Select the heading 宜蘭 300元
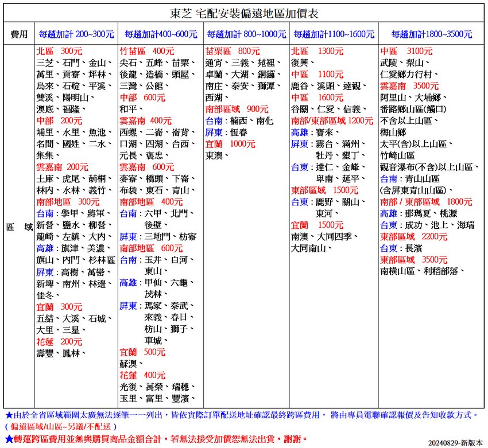488x448 pixels. coord(59,307)
